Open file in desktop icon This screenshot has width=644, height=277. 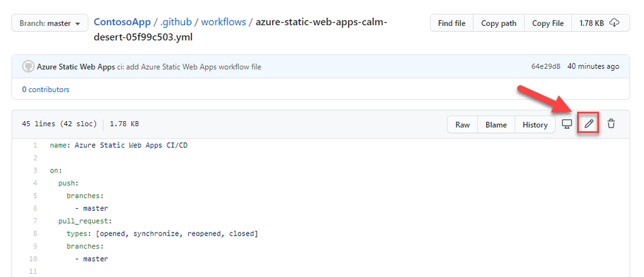point(567,124)
